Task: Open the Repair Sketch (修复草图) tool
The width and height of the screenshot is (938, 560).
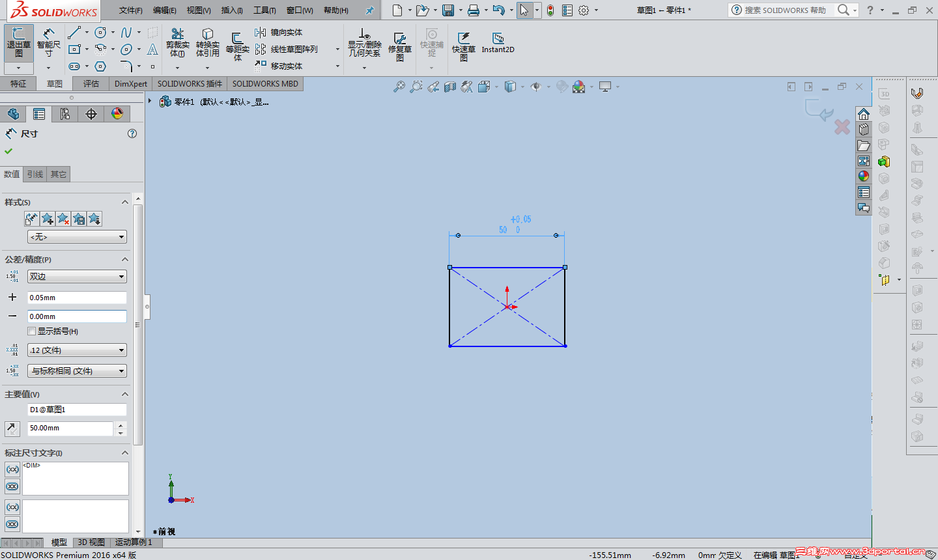Action: (399, 46)
